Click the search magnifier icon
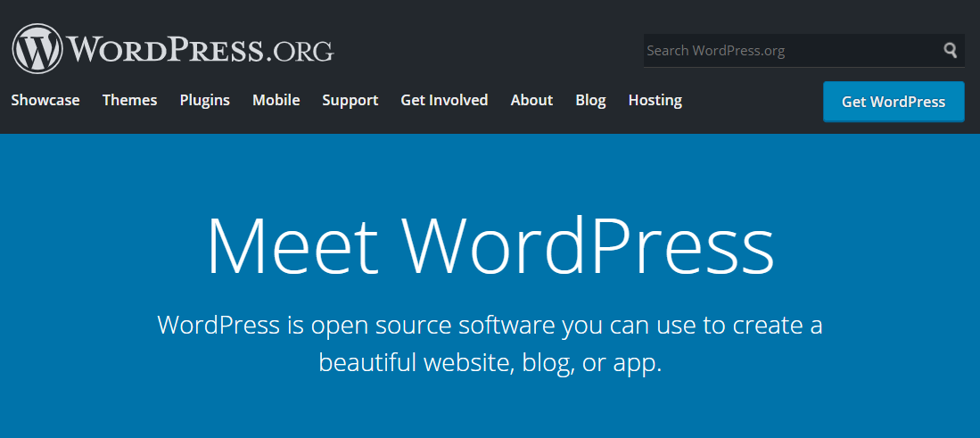 (950, 50)
